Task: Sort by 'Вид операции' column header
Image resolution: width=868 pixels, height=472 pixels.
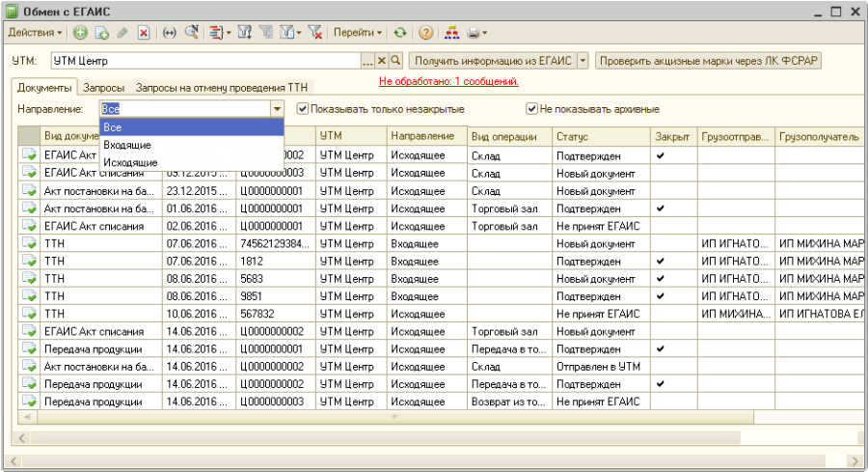Action: tap(509, 136)
